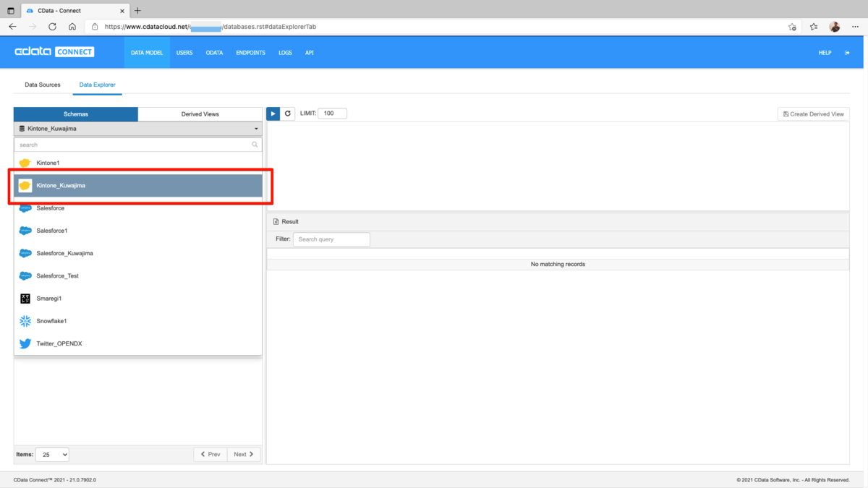Click the Kintone1 cloud icon
Viewport: 868px width, 488px height.
point(25,163)
